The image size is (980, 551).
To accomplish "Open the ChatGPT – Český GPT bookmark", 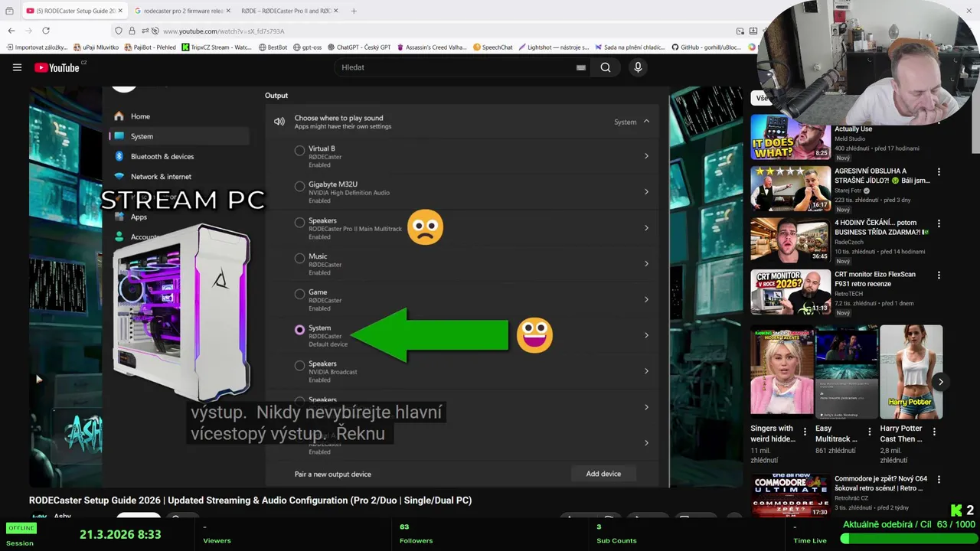I will [359, 47].
